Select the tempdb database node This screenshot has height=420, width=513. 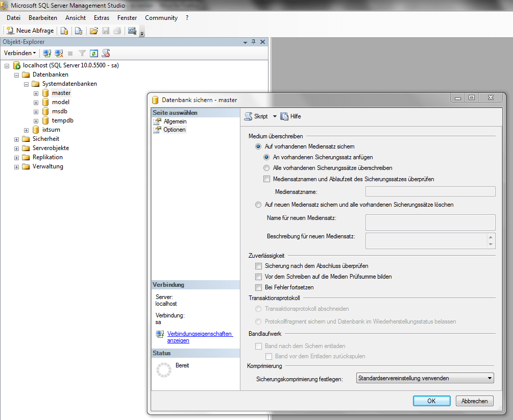pos(62,120)
